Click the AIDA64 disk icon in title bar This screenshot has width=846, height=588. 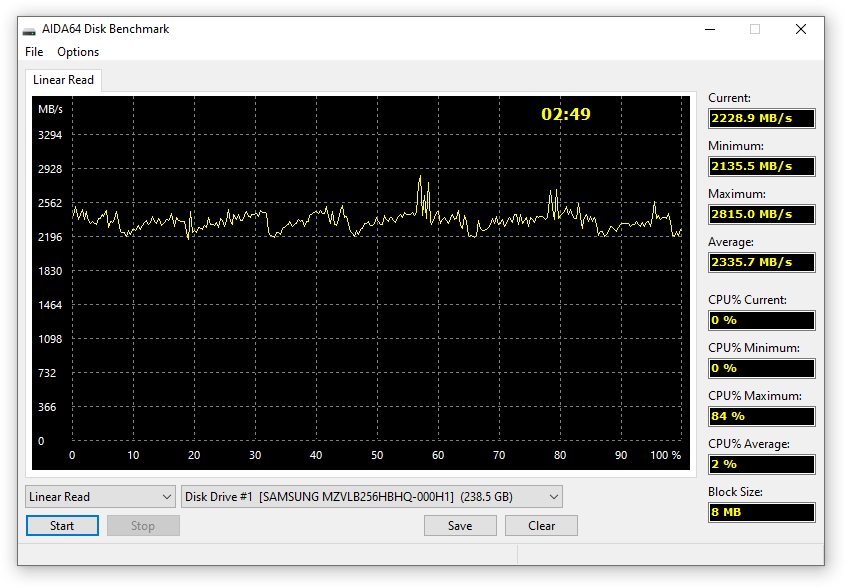click(30, 30)
